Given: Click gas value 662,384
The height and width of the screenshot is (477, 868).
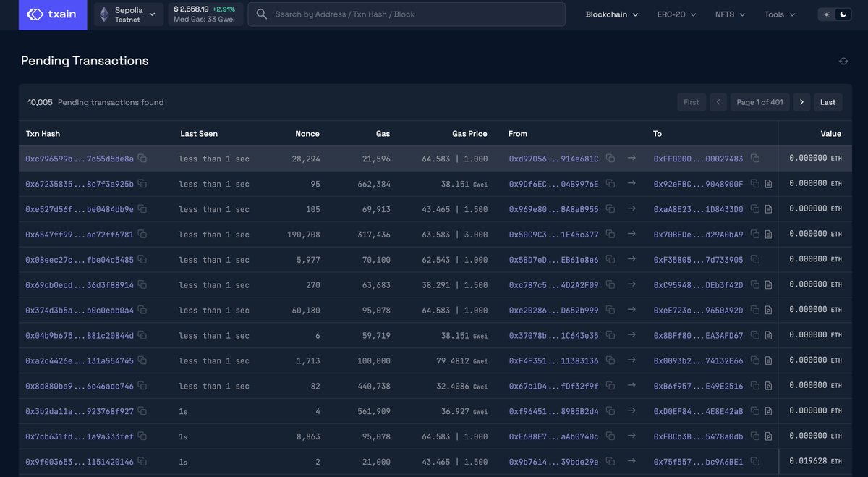Looking at the screenshot, I should pyautogui.click(x=373, y=184).
